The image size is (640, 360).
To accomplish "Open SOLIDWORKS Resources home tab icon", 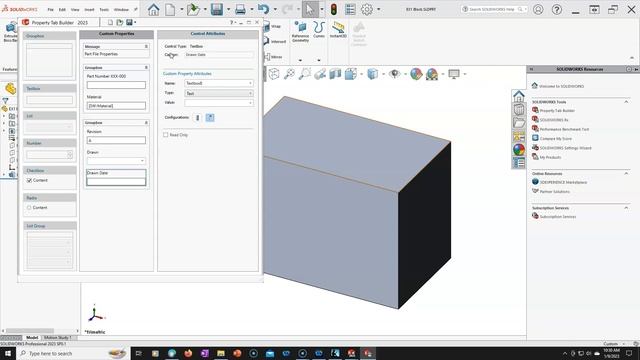I will coord(519,96).
